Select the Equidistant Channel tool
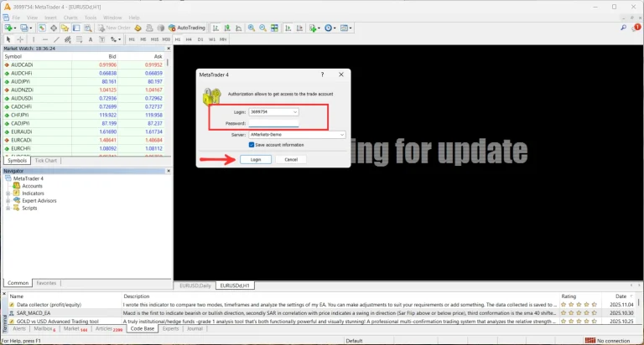Image resolution: width=644 pixels, height=345 pixels. pyautogui.click(x=68, y=39)
